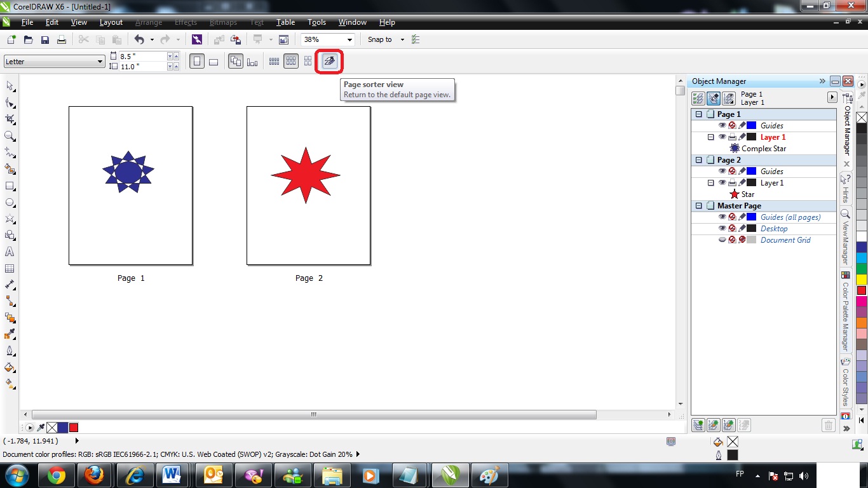Open the Layout menu
868x488 pixels.
(x=111, y=22)
